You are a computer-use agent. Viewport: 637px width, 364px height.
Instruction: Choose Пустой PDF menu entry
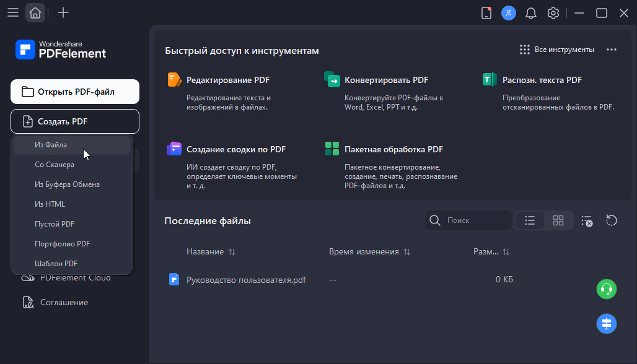[x=55, y=224]
